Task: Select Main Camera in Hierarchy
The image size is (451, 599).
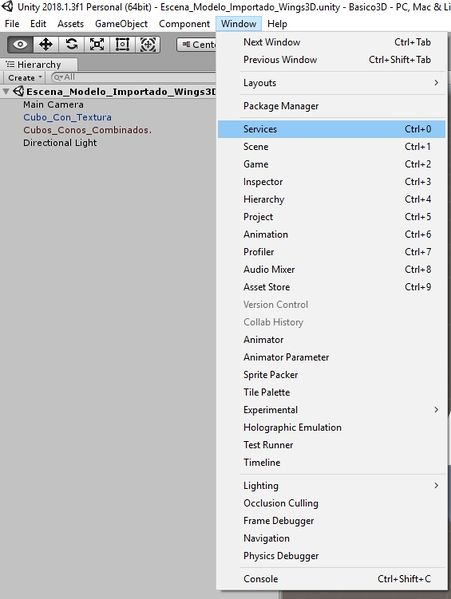Action: pyautogui.click(x=53, y=104)
